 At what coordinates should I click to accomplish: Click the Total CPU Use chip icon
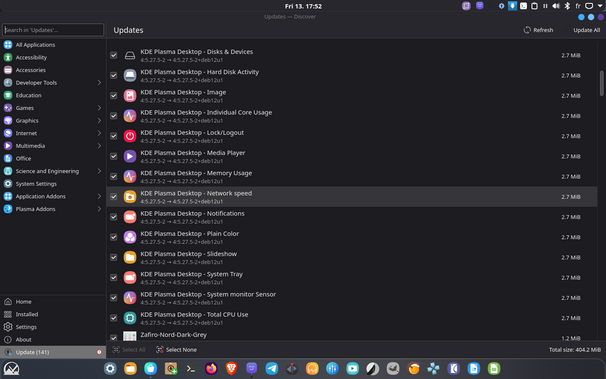point(130,318)
